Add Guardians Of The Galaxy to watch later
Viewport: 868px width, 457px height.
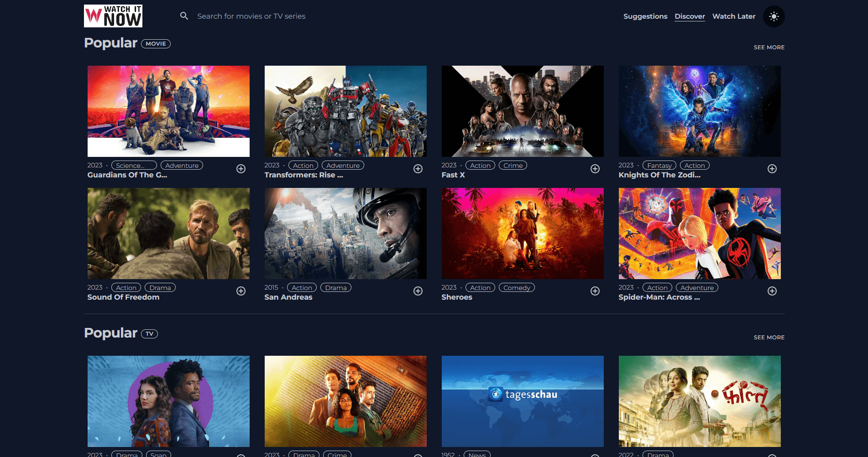241,169
